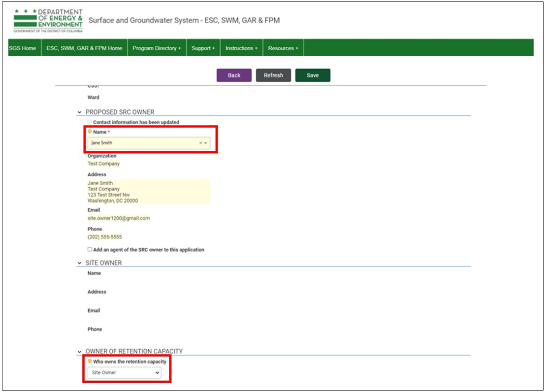545x392 pixels.
Task: Click the Refresh button
Action: click(273, 75)
